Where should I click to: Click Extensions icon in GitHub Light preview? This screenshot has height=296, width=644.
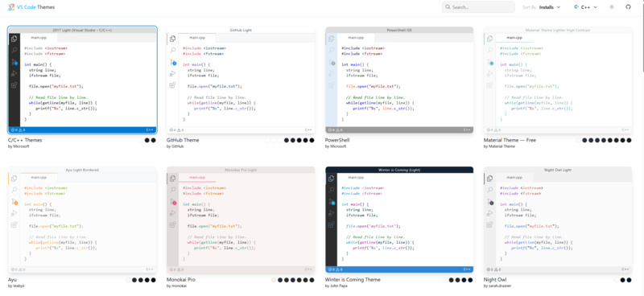click(x=173, y=85)
